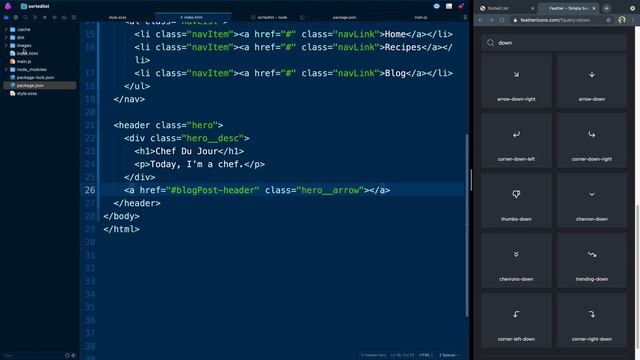Select package.json in the file tree
Image resolution: width=640 pixels, height=360 pixels.
tap(39, 85)
